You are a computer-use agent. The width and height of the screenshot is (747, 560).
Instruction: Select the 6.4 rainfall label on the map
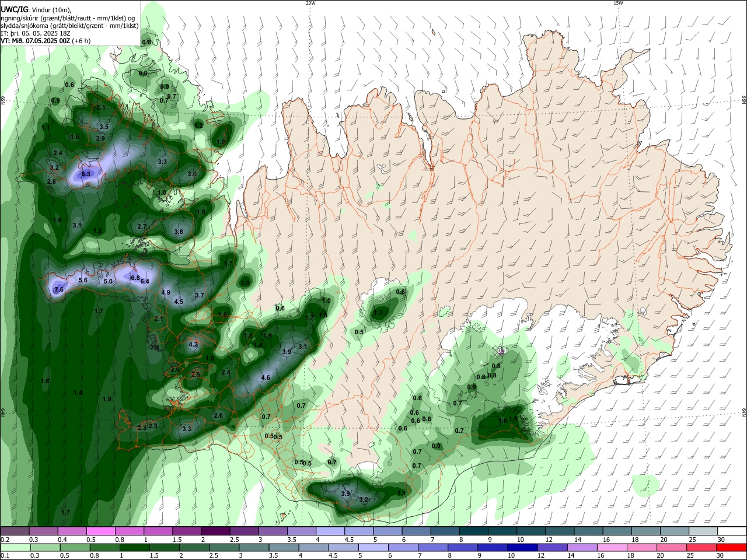(x=145, y=282)
